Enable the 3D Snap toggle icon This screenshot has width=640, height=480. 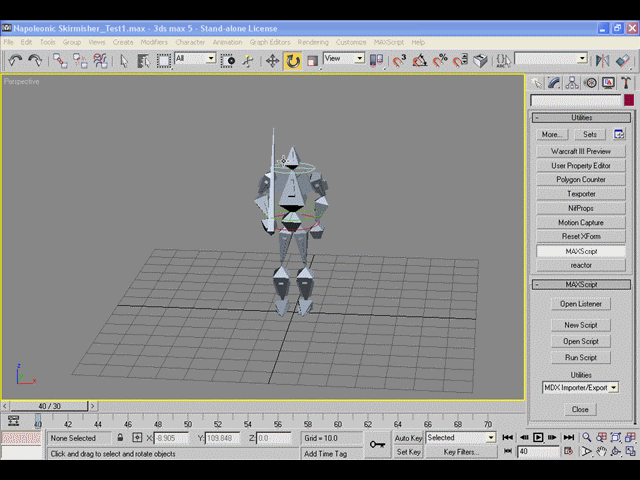point(399,61)
